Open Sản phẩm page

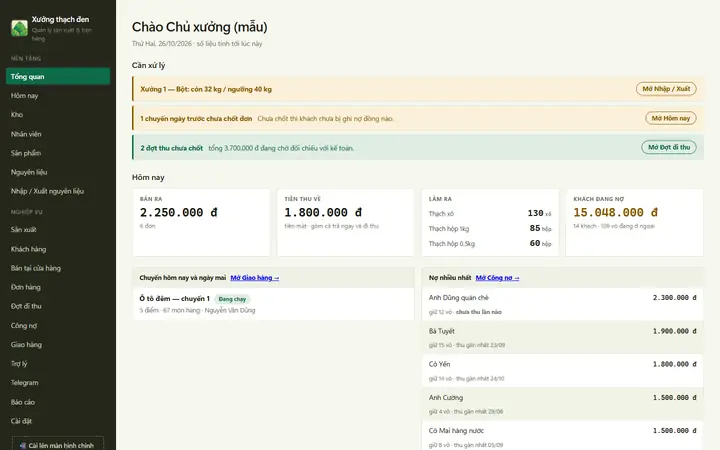(x=58, y=153)
